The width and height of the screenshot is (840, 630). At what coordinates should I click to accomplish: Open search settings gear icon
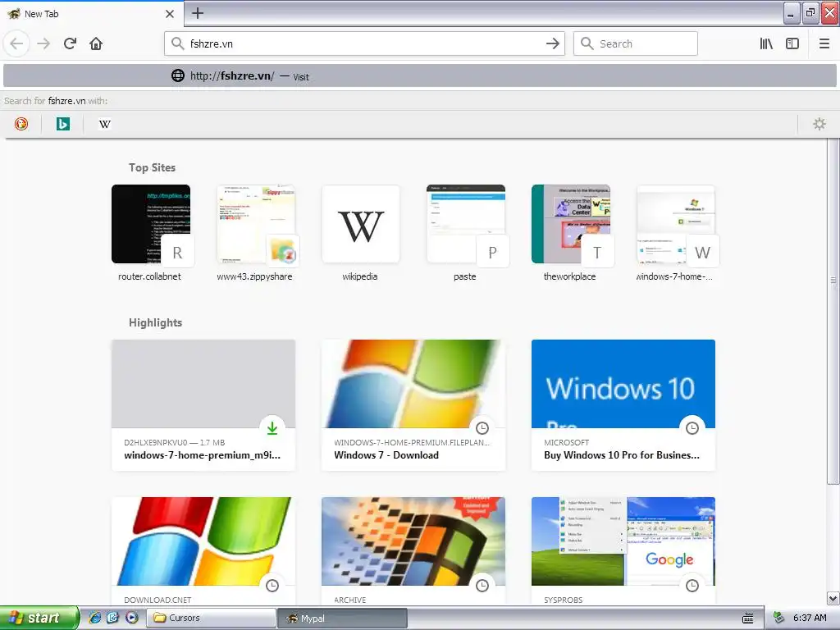click(819, 124)
